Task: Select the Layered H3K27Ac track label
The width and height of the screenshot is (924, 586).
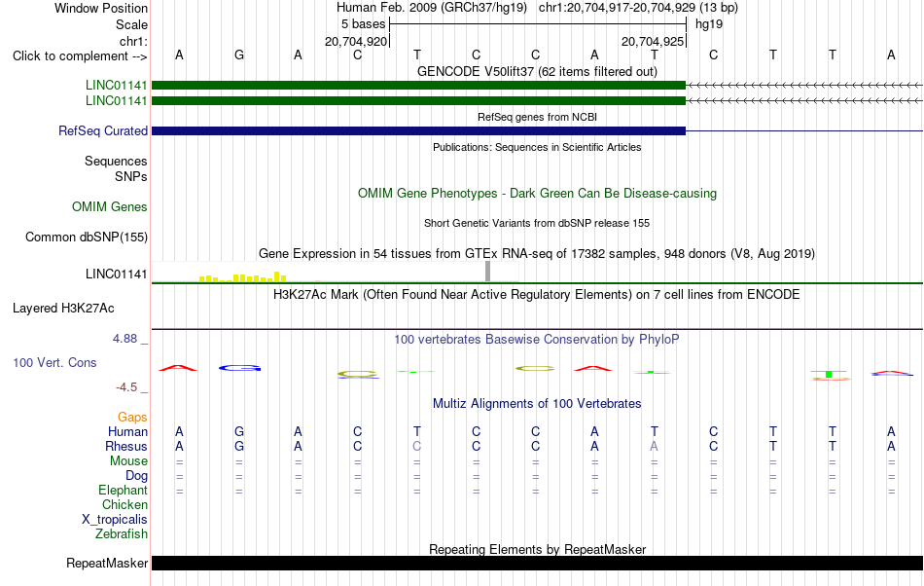Action: [63, 308]
